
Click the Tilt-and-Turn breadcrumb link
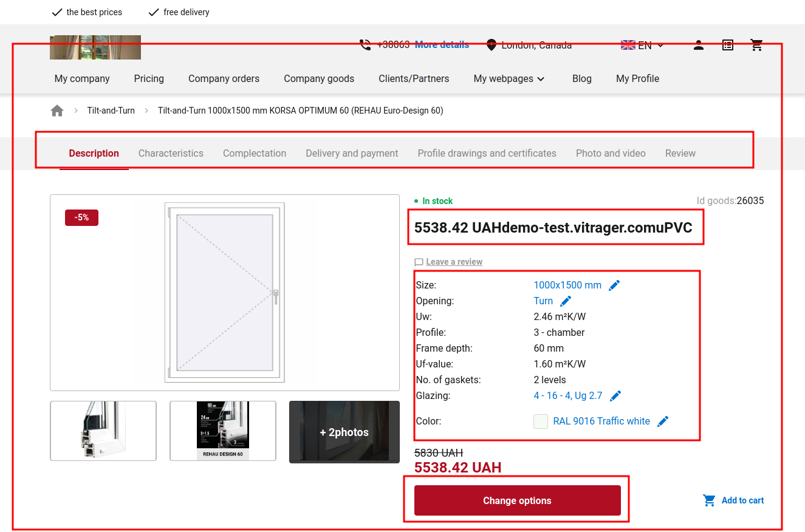(x=111, y=111)
